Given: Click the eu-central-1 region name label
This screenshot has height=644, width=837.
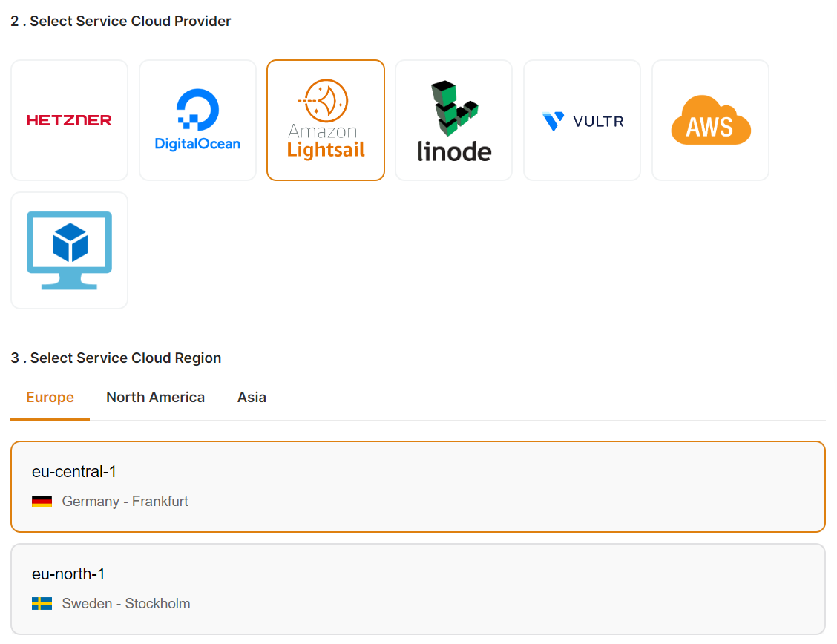Looking at the screenshot, I should 74,472.
